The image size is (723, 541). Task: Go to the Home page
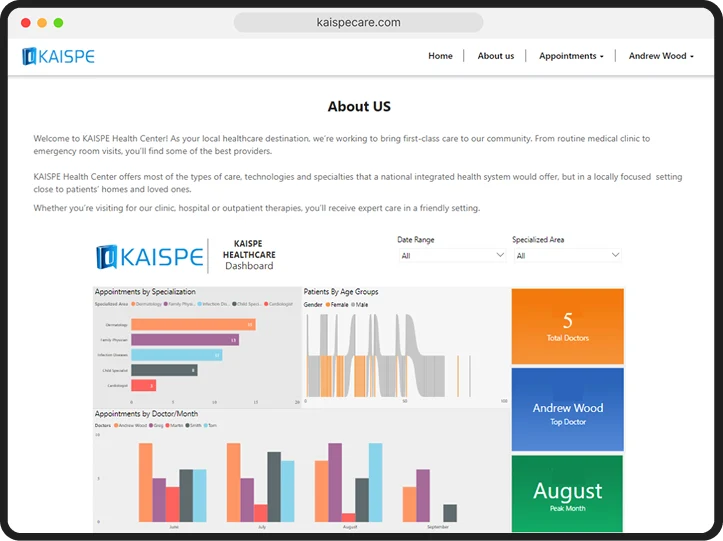pyautogui.click(x=440, y=56)
